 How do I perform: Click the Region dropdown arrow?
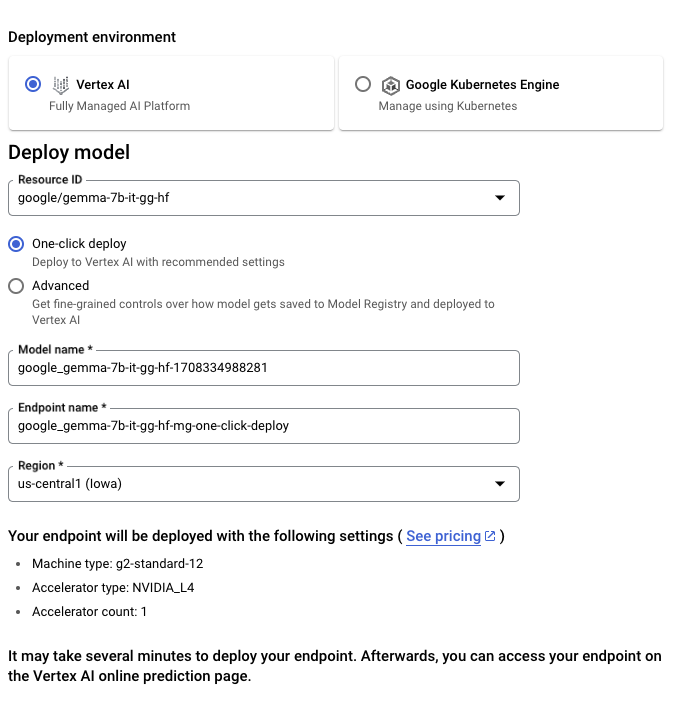500,484
